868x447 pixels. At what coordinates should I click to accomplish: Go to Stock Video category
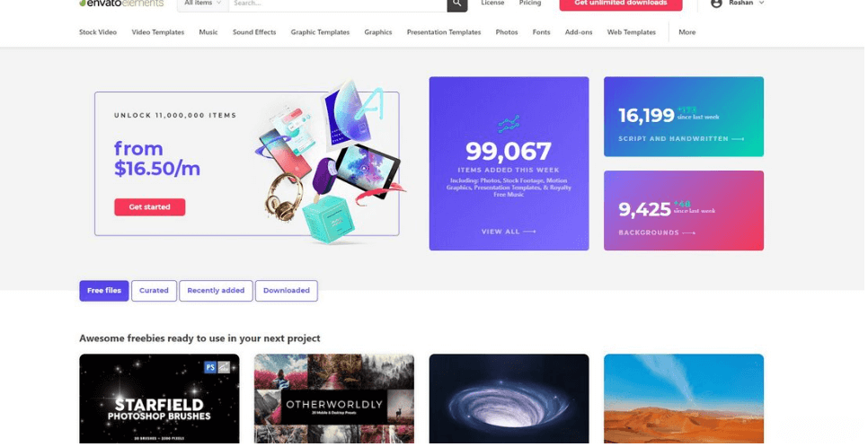[x=98, y=32]
